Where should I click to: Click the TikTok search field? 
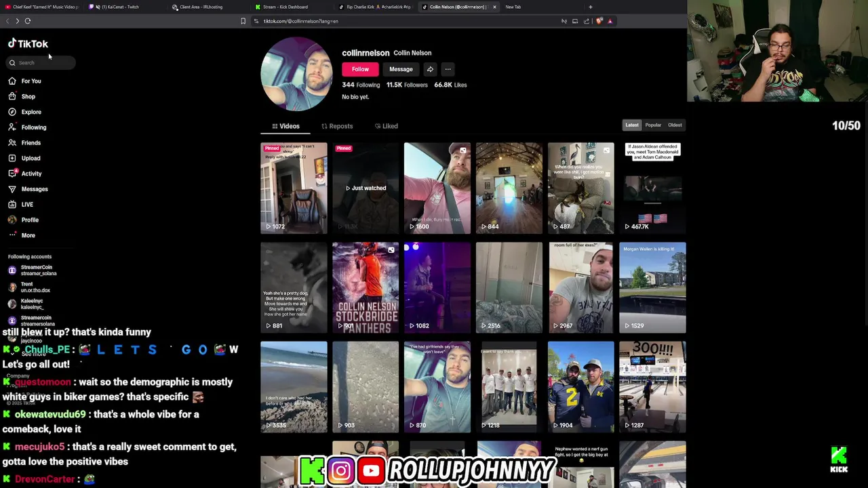tap(41, 62)
